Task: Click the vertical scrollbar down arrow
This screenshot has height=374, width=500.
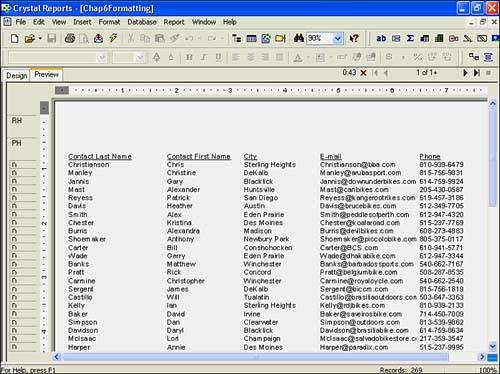Action: click(x=493, y=346)
